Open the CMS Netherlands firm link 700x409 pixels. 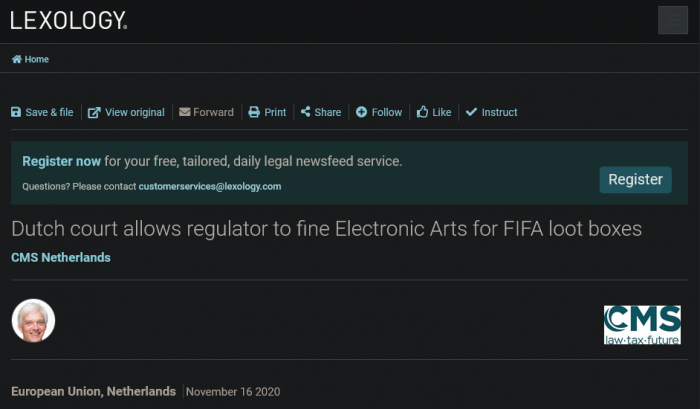tap(61, 257)
